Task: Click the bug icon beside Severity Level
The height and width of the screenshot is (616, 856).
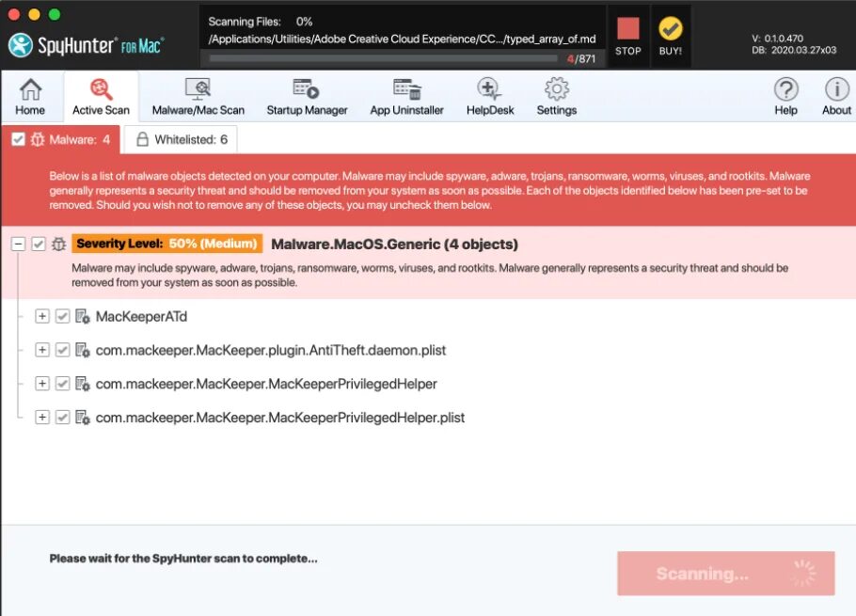Action: click(58, 244)
